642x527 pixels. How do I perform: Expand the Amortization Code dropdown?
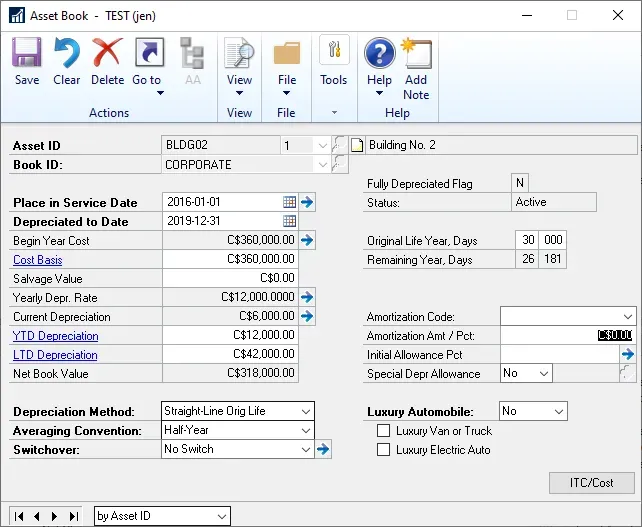[x=627, y=316]
